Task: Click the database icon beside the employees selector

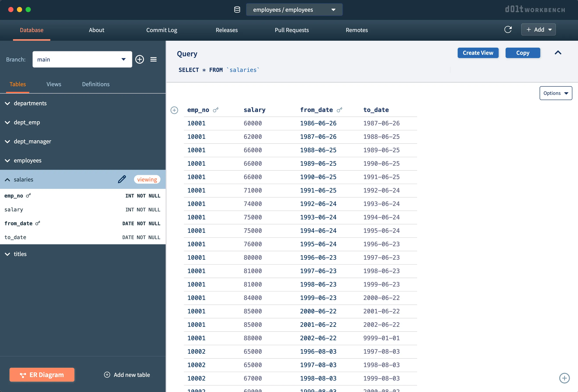Action: click(237, 10)
